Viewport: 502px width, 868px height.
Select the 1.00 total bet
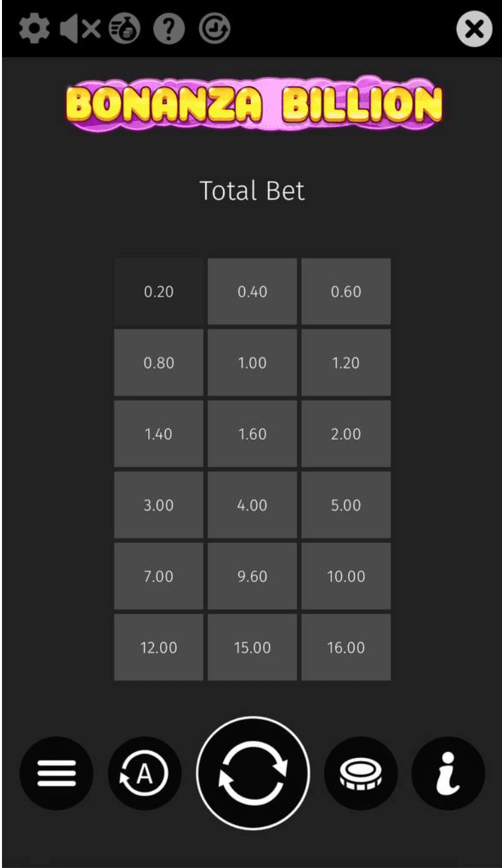coord(252,362)
